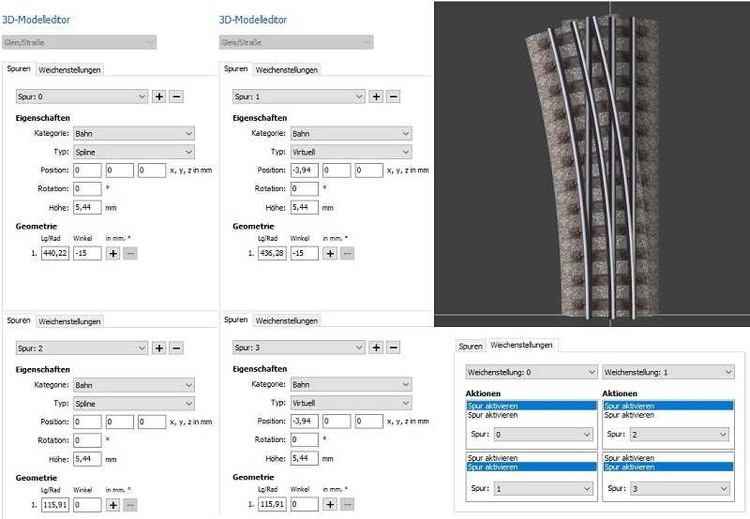
Task: Click disabled minus beside 436,28 geometry row
Action: point(347,254)
